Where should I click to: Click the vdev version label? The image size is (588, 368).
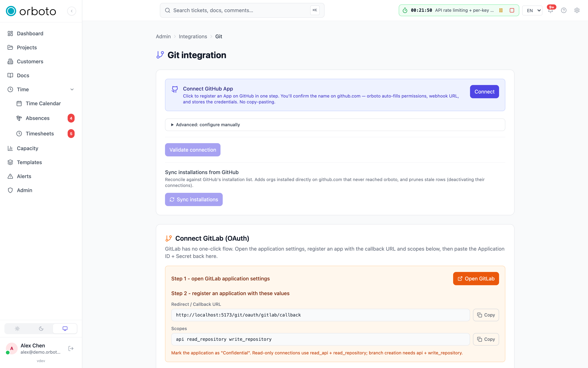[41, 361]
